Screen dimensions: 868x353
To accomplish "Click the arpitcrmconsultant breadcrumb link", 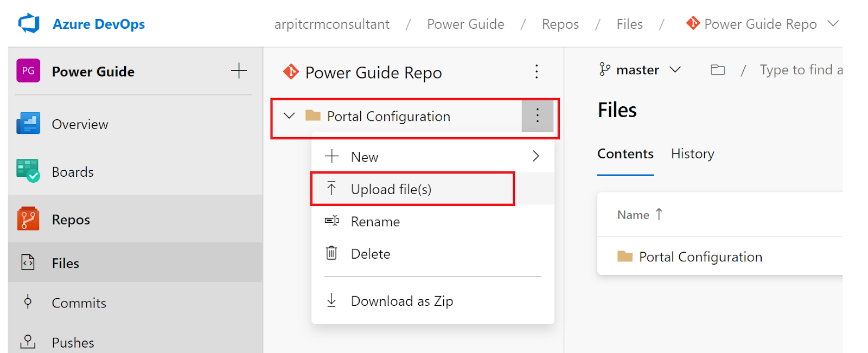I will 331,24.
